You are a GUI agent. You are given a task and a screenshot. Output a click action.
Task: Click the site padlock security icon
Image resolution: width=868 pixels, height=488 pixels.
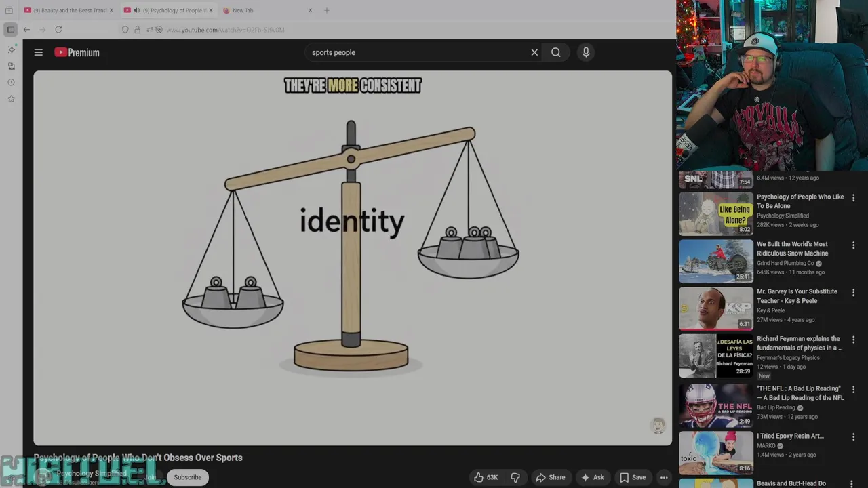coord(137,30)
